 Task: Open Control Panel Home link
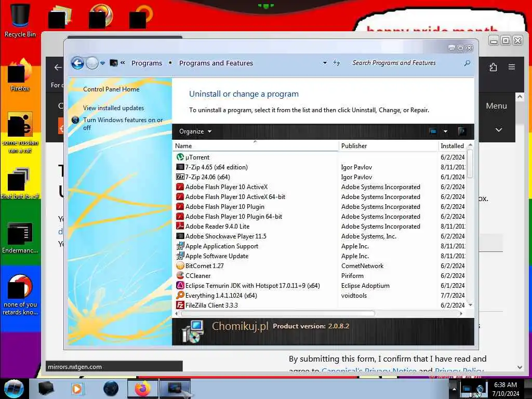pyautogui.click(x=111, y=89)
